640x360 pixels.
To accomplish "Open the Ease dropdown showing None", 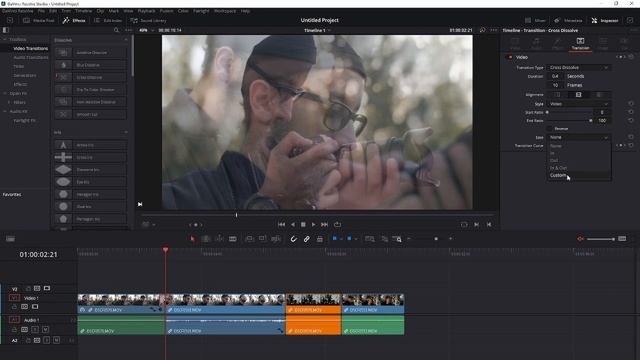I will tap(579, 138).
